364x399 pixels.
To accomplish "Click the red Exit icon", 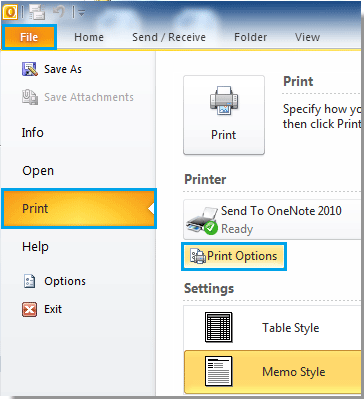I will click(30, 309).
